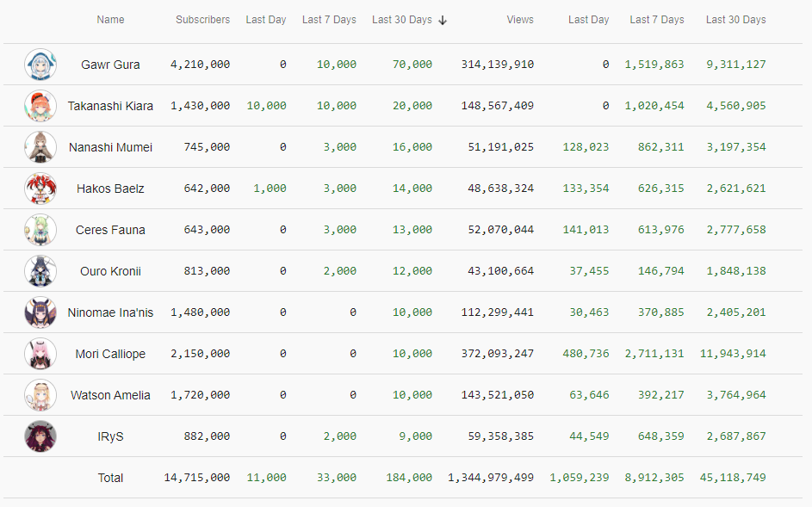Screen dimensions: 812x507
Task: Click the Total row label
Action: (x=110, y=478)
